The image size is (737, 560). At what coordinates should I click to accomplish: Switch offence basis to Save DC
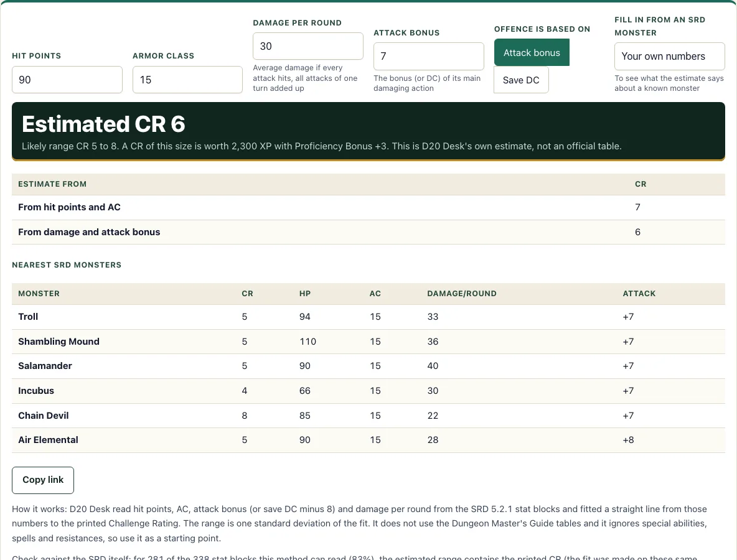(521, 80)
